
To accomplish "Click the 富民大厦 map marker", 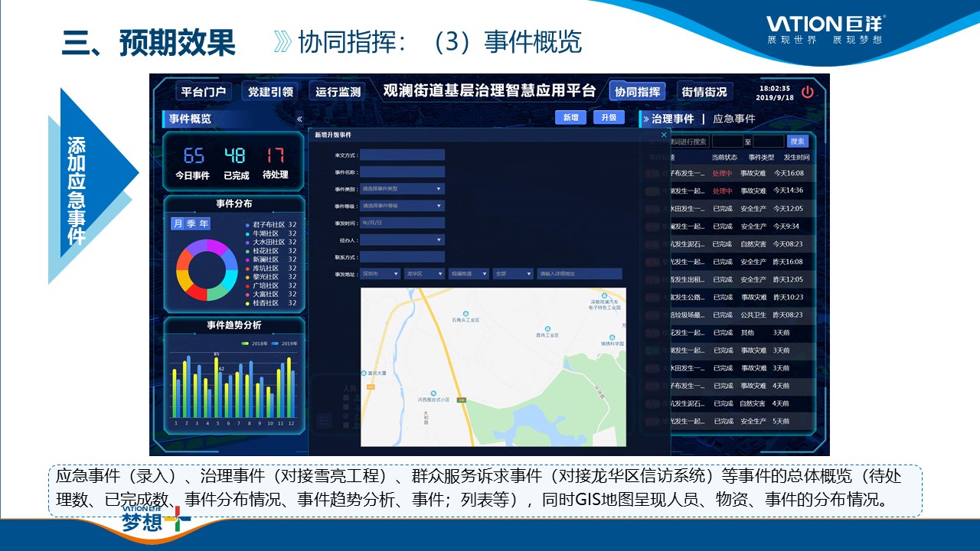I will (363, 373).
